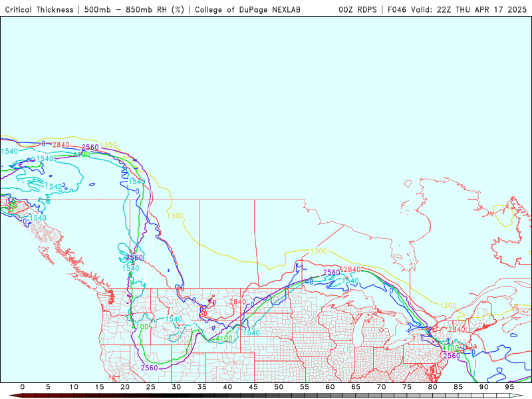Viewport: 532px width, 399px height.
Task: Click the yellow 1300 label above New England
Action: point(448,306)
